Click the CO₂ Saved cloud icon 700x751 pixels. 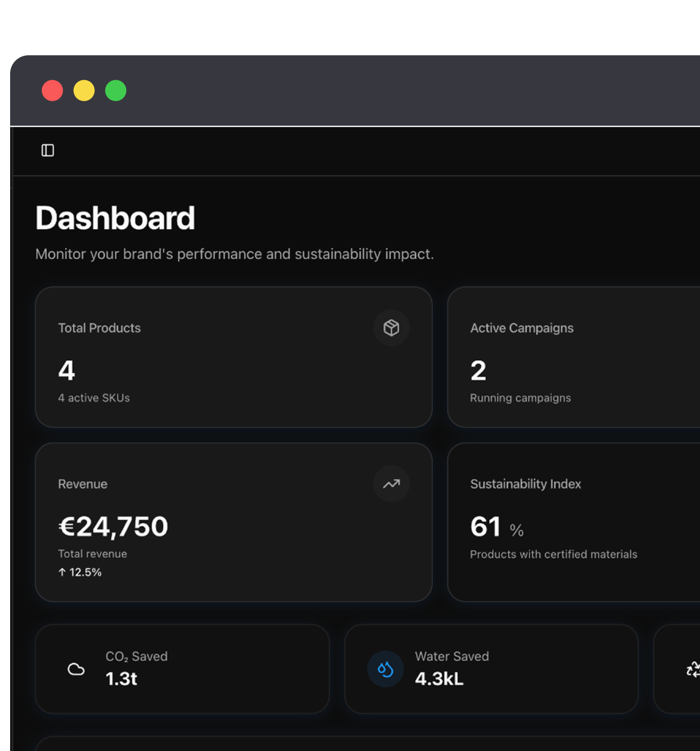click(x=76, y=669)
